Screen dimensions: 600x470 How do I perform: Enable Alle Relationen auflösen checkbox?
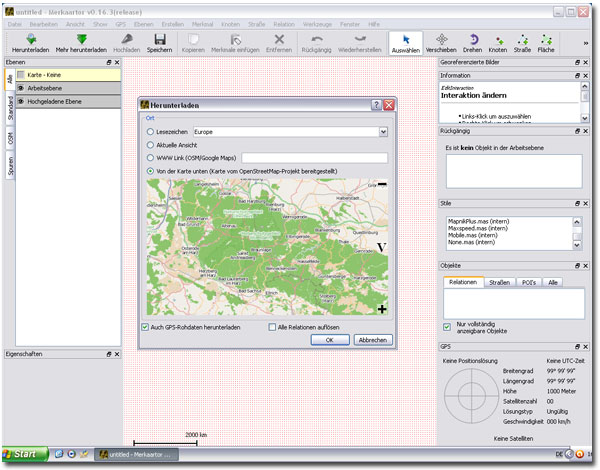click(x=271, y=326)
